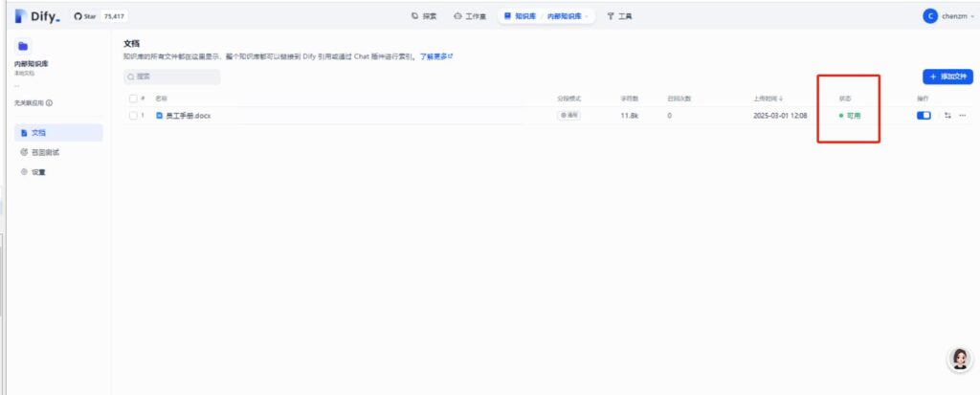Click the 添加文件 button
Viewport: 980px width, 395px height.
point(946,76)
